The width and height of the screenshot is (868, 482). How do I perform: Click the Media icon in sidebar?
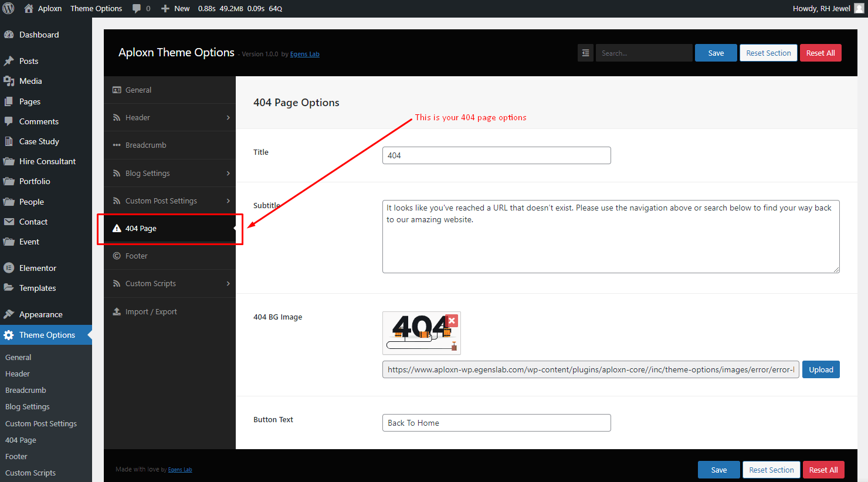pyautogui.click(x=9, y=81)
